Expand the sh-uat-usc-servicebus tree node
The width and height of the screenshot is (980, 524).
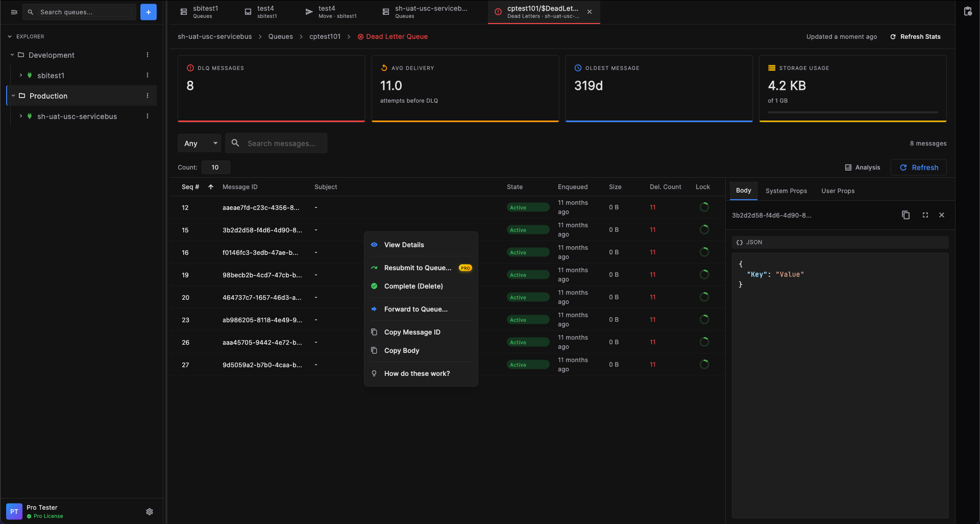click(21, 116)
